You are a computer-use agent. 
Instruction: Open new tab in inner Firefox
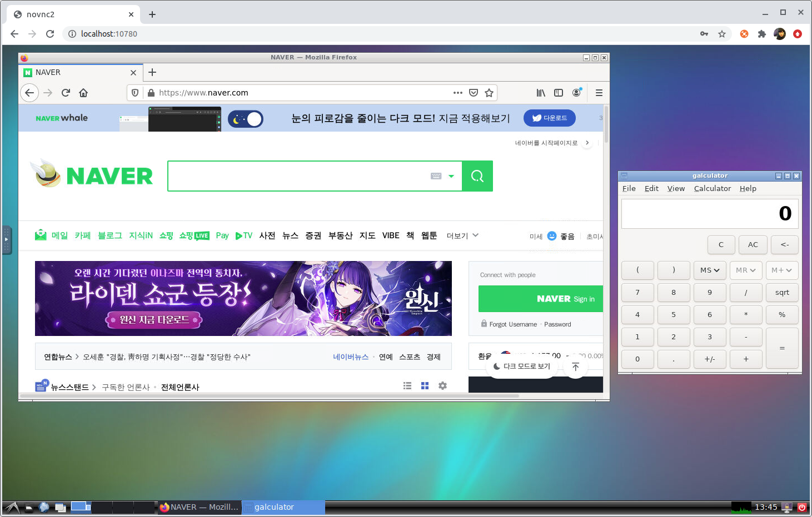click(x=152, y=72)
